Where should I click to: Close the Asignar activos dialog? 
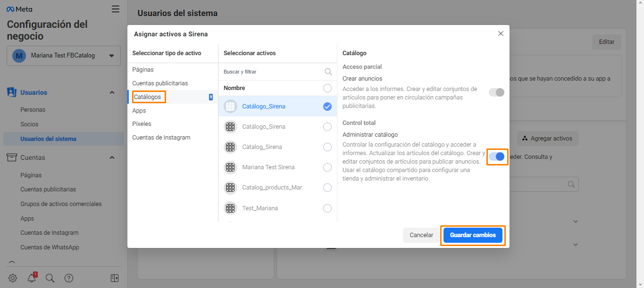tap(501, 33)
